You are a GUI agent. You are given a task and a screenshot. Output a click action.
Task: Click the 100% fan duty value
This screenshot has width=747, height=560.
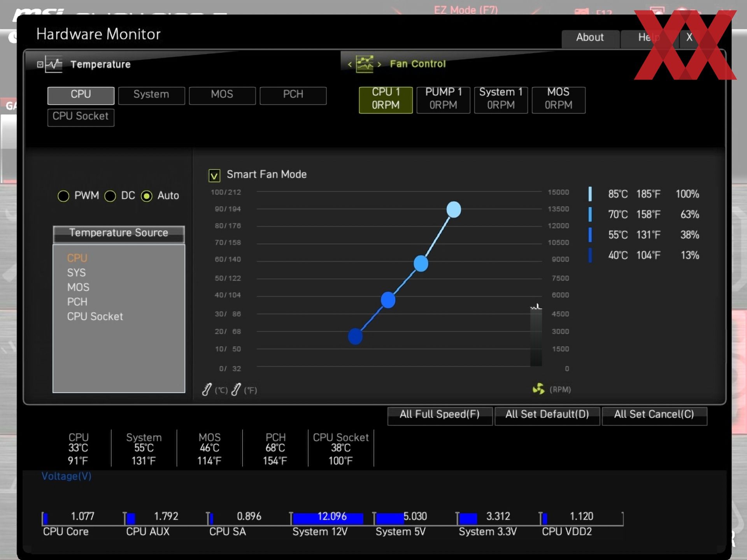[687, 194]
